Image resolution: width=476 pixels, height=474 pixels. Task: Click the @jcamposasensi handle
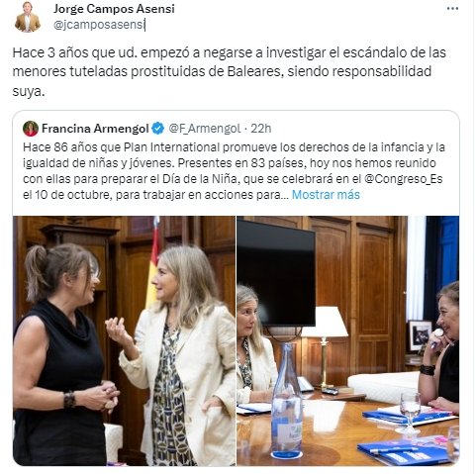pos(99,25)
